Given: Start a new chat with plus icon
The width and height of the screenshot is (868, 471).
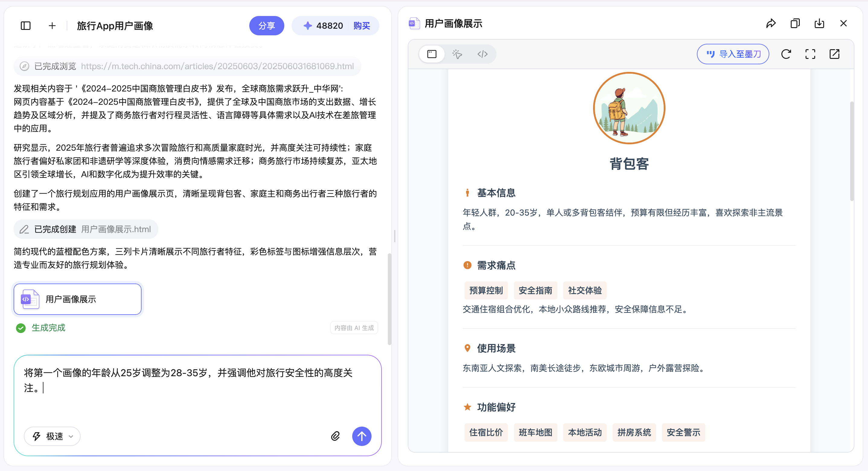Looking at the screenshot, I should [52, 26].
